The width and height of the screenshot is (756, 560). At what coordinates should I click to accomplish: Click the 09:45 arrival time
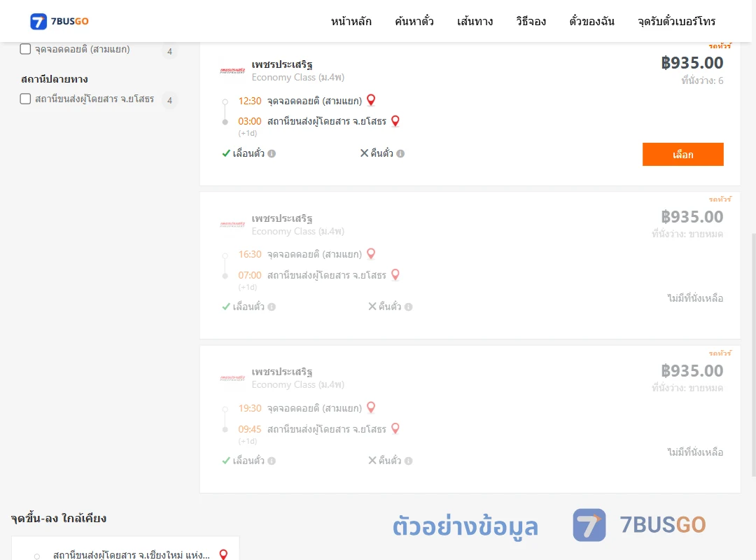point(250,429)
